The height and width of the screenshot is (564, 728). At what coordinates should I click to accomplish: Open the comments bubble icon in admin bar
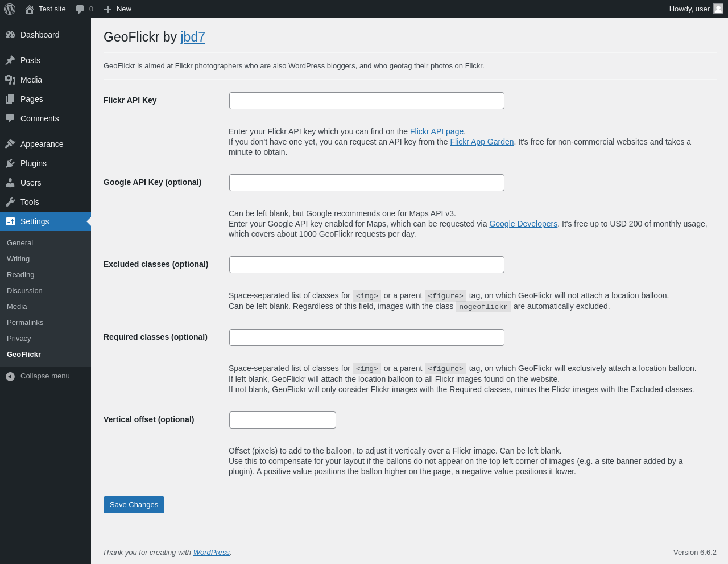click(80, 9)
